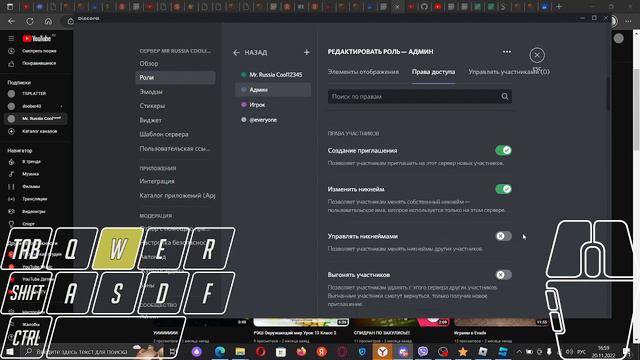Open TSPLATTER subscription channel
The image size is (640, 360).
pyautogui.click(x=35, y=93)
